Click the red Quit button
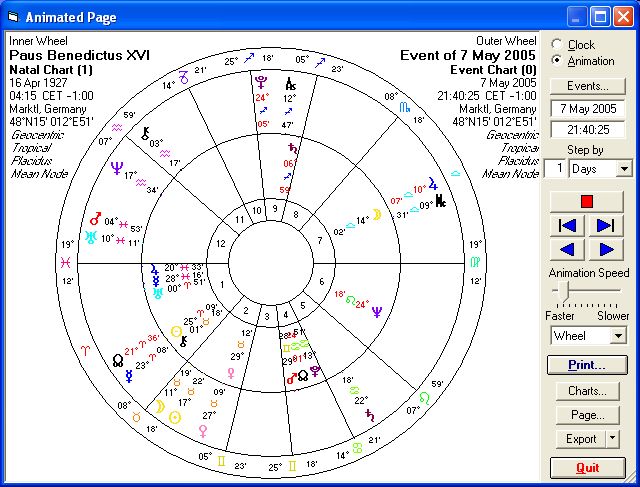This screenshot has width=640, height=487. click(587, 467)
